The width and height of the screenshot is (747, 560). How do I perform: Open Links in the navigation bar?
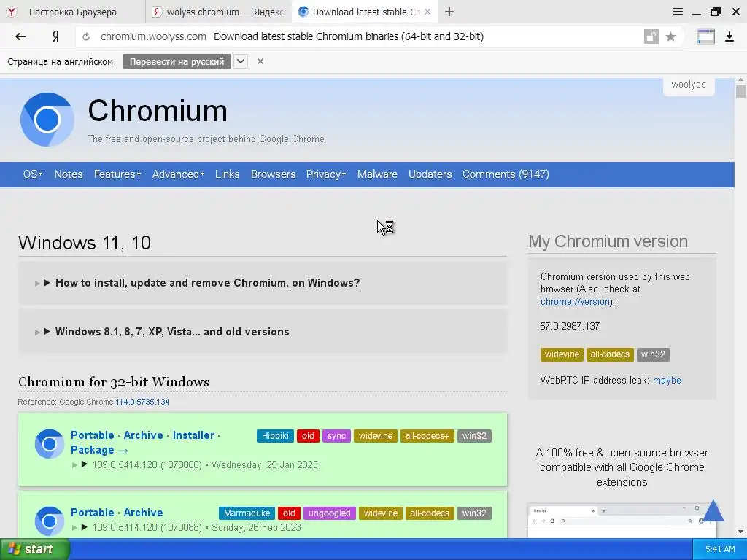[228, 174]
